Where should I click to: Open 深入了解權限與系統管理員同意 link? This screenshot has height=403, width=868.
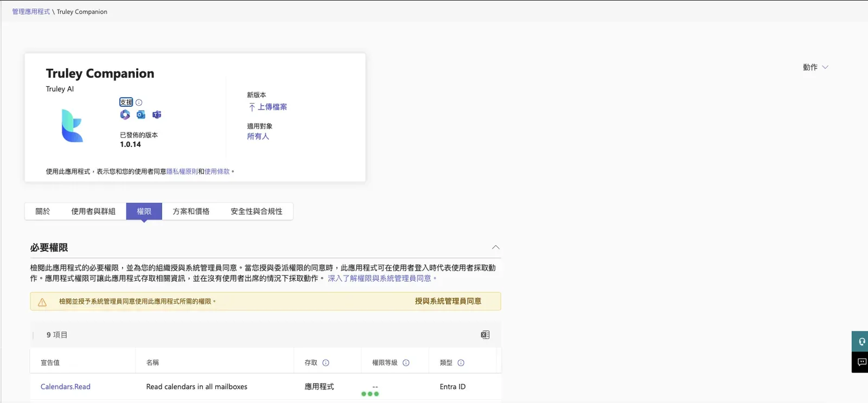(x=382, y=278)
